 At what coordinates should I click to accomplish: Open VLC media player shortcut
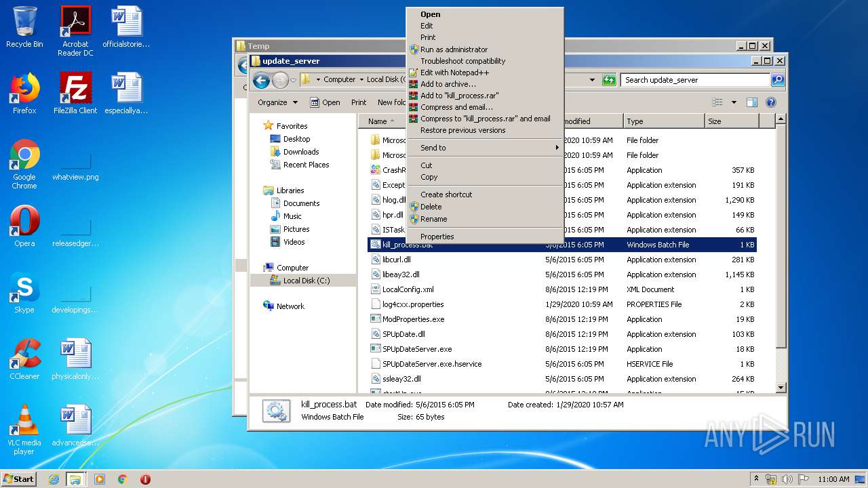click(x=24, y=430)
